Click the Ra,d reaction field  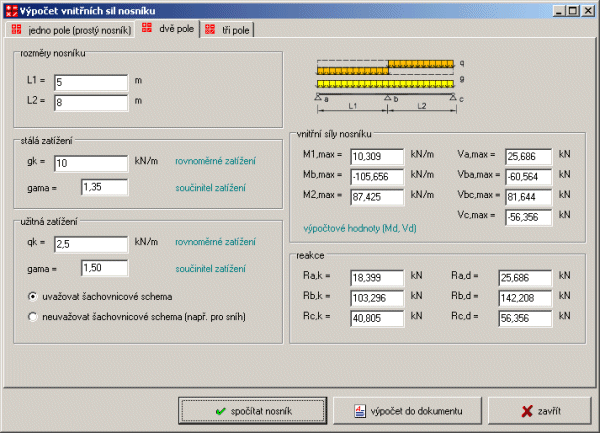525,278
